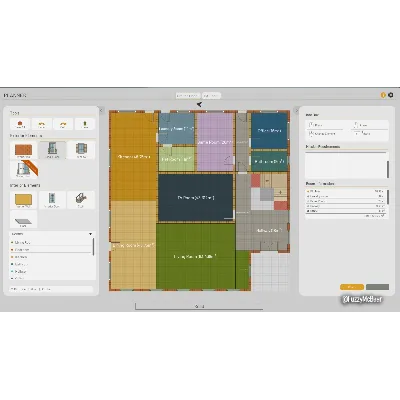This screenshot has width=400, height=400.
Task: Click the black compass arrow above the plan
Action: (x=199, y=105)
